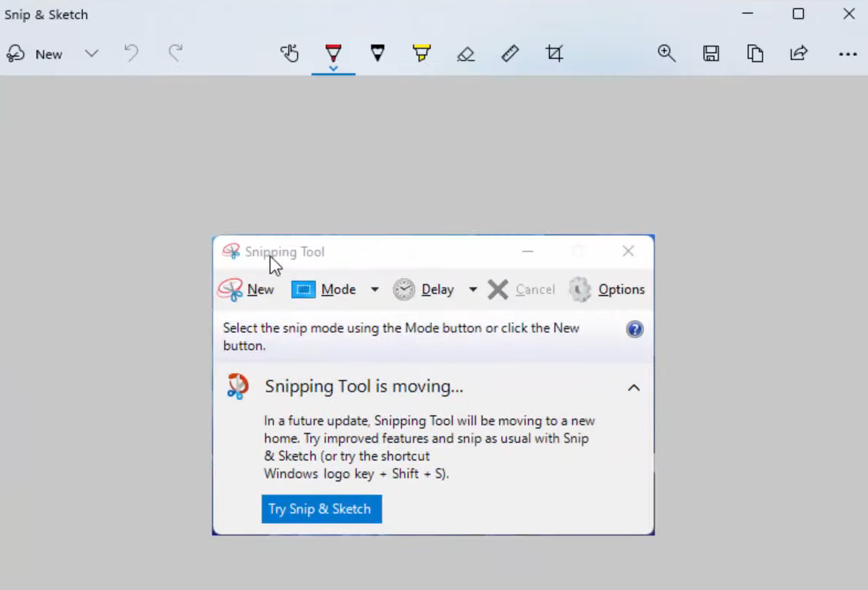Select the black Pencil tool

click(x=378, y=53)
